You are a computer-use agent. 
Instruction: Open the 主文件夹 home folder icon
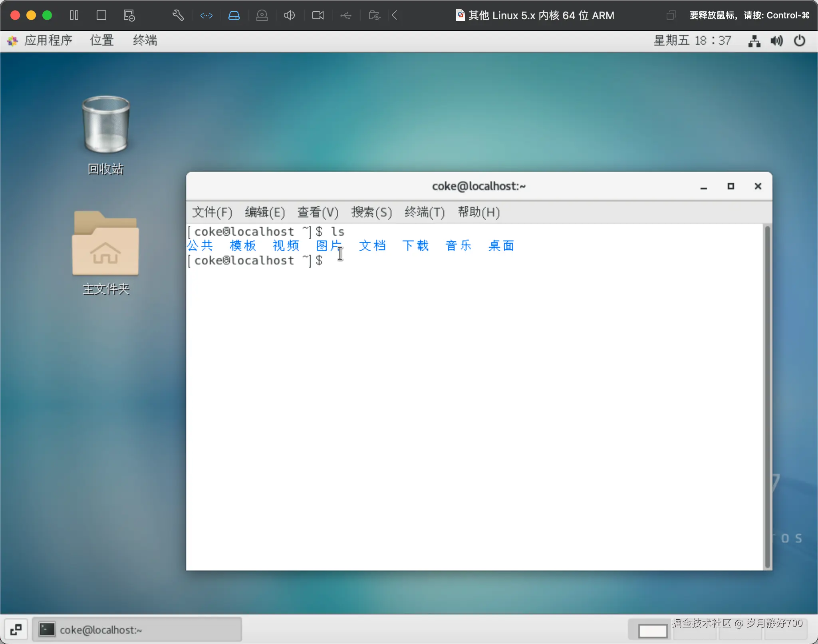[105, 244]
